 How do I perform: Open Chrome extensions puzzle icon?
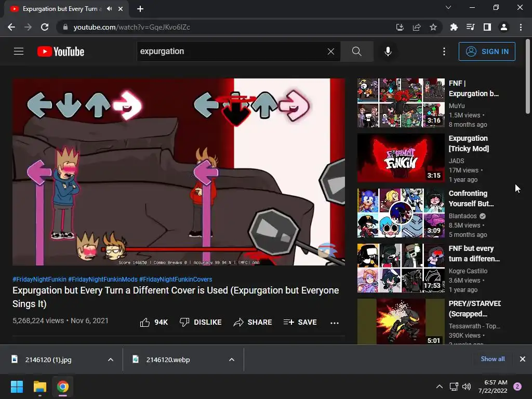pyautogui.click(x=454, y=27)
